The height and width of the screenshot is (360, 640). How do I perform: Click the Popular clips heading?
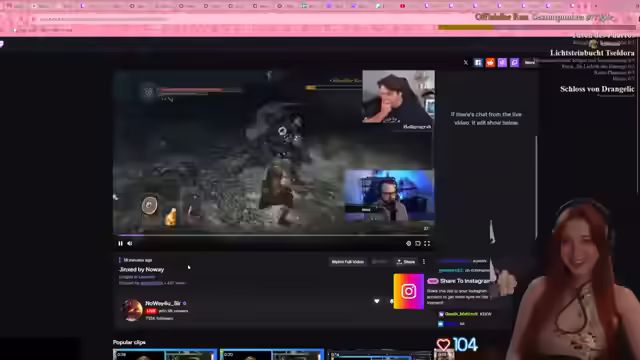pyautogui.click(x=129, y=342)
